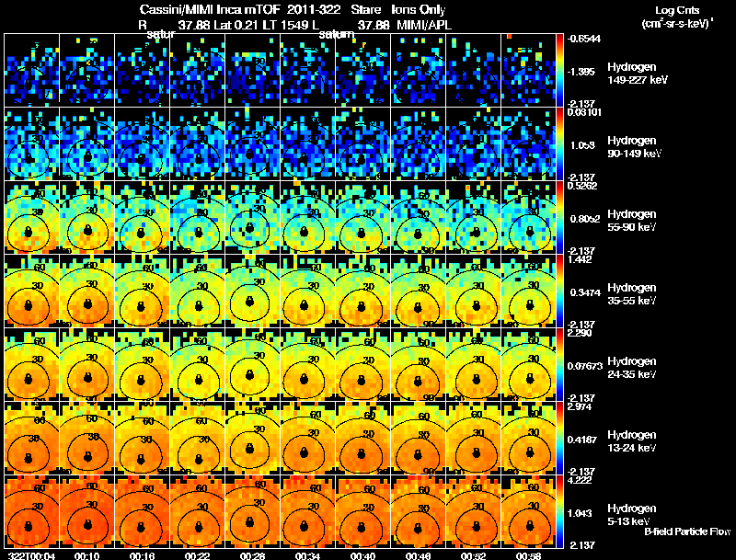Click the 1.043 color scale value
The width and height of the screenshot is (736, 560).
[x=580, y=514]
